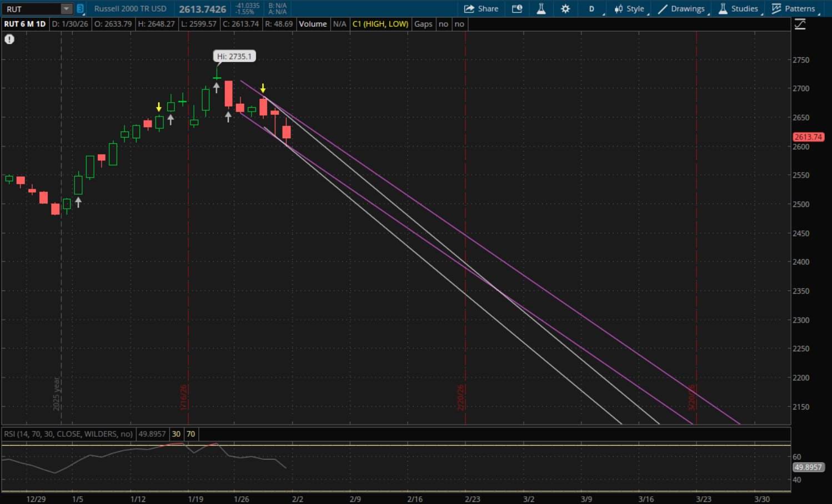
Task: Click the Hi: 2735.1 price bubble
Action: pos(234,56)
